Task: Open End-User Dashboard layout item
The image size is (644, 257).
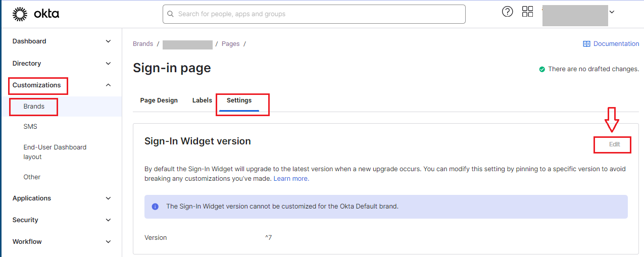Action: pyautogui.click(x=55, y=152)
